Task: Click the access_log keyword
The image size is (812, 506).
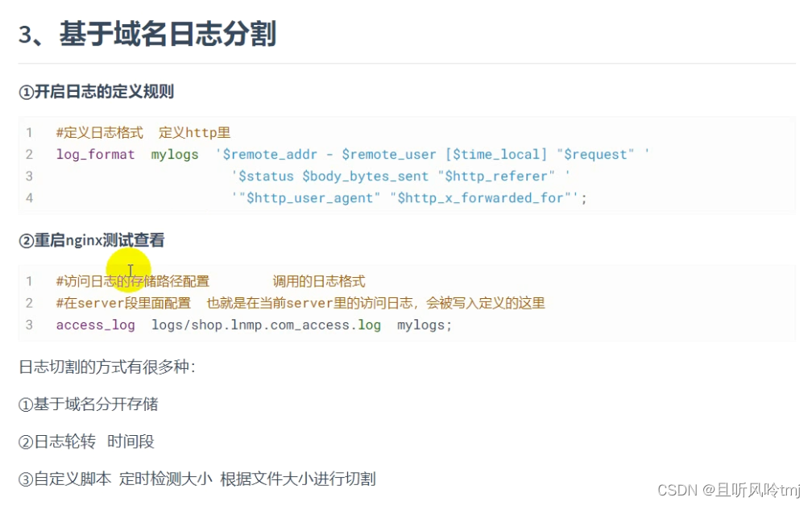Action: [95, 325]
